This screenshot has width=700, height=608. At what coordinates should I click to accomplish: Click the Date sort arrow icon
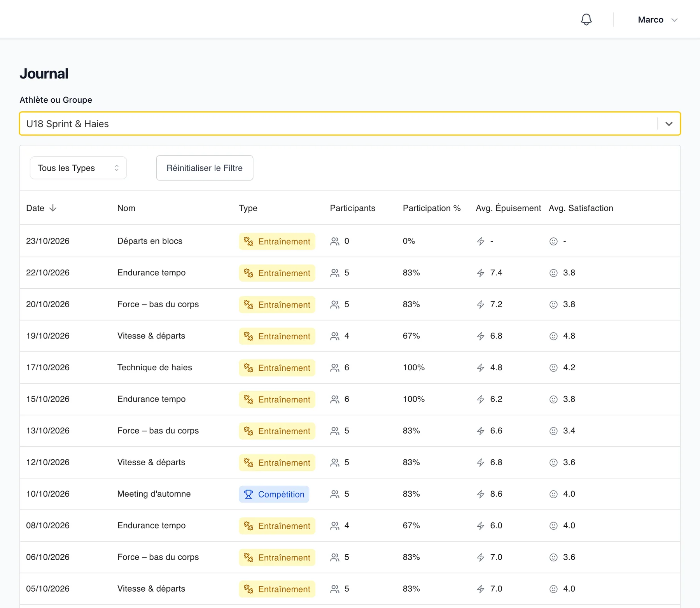tap(53, 208)
